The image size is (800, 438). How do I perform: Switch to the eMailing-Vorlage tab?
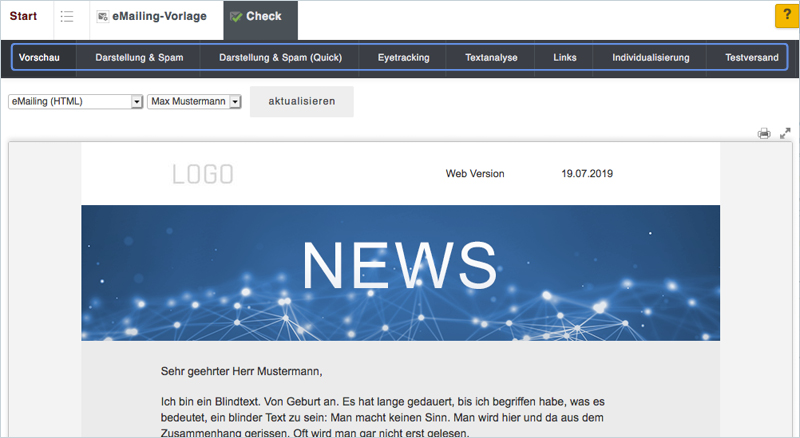(155, 16)
